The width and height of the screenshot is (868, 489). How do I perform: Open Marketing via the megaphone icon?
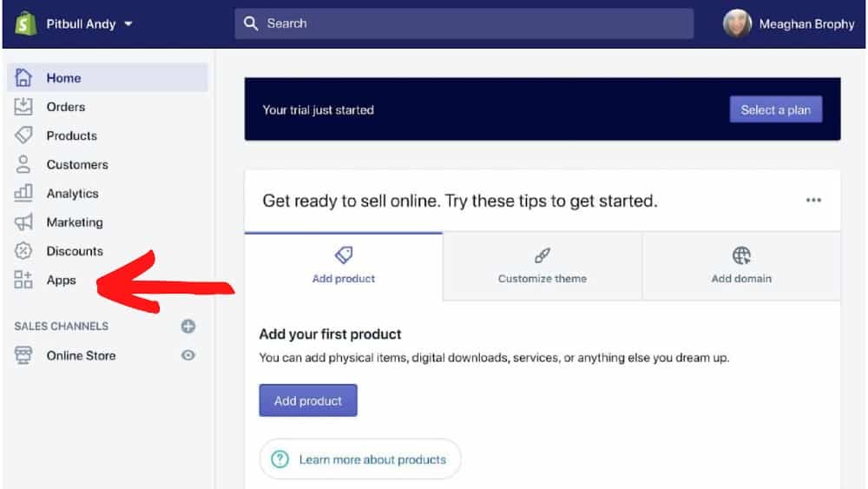point(23,222)
